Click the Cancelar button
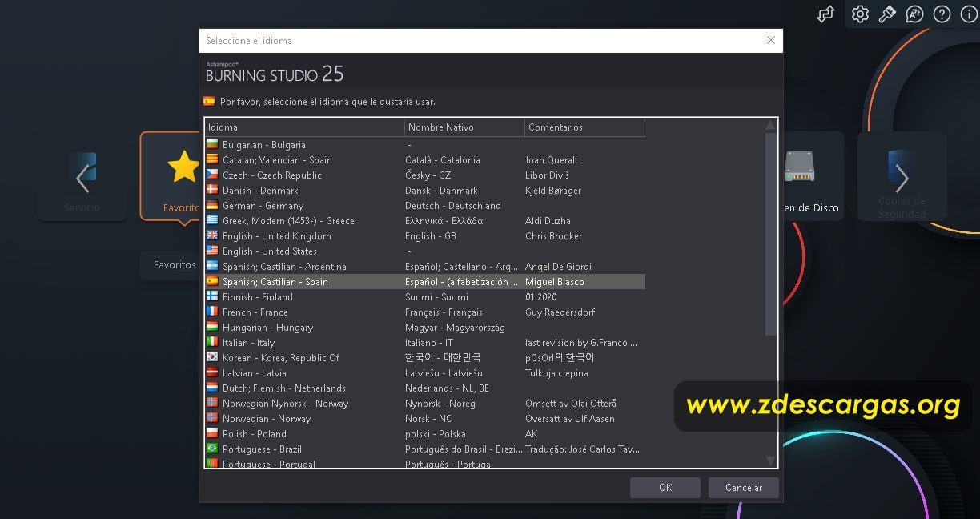 coord(744,488)
